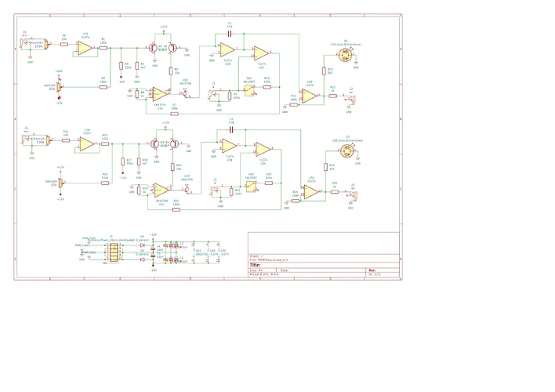555x392 pixels.
Task: Select diode D4 D_Generic
Action: (x=143, y=245)
